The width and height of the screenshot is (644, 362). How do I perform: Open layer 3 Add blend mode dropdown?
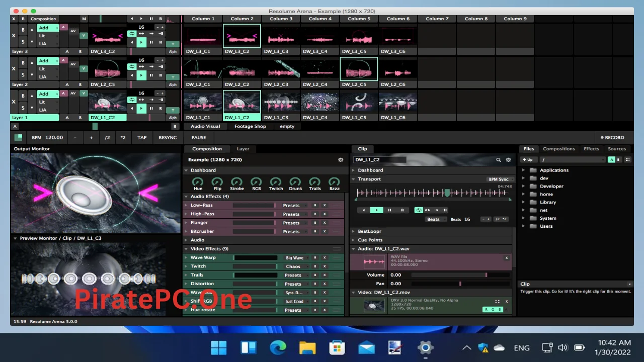pyautogui.click(x=48, y=28)
